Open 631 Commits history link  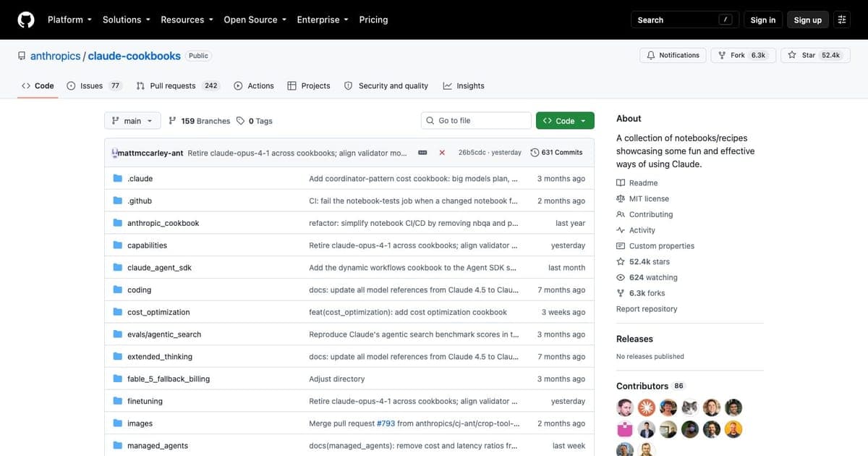point(556,153)
